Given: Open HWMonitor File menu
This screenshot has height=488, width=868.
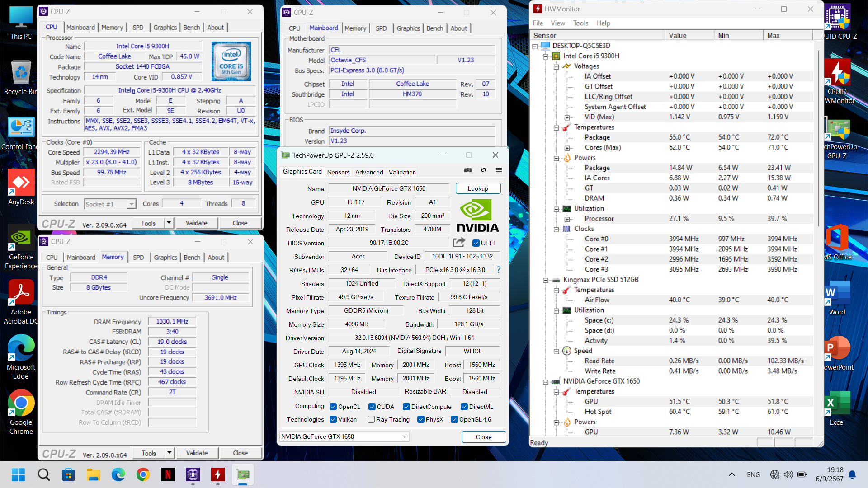Looking at the screenshot, I should click(x=538, y=23).
